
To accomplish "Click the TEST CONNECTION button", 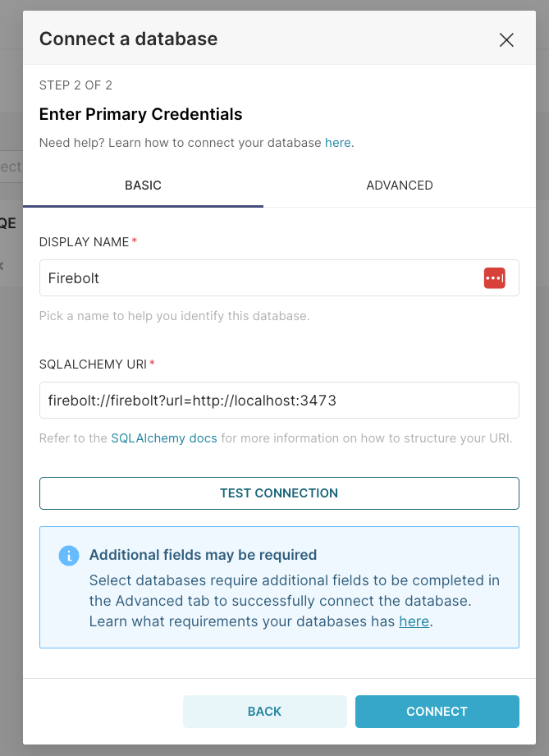I will tap(279, 493).
